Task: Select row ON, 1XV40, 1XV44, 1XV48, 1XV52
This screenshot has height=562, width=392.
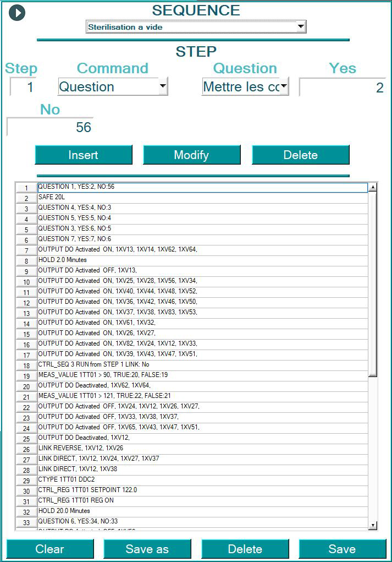Action: point(203,292)
